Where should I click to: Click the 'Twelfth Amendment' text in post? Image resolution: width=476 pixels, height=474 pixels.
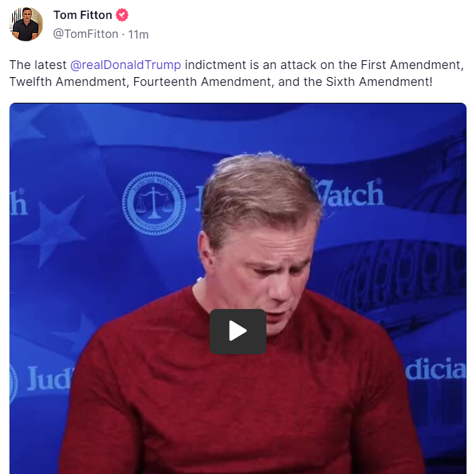pyautogui.click(x=69, y=82)
